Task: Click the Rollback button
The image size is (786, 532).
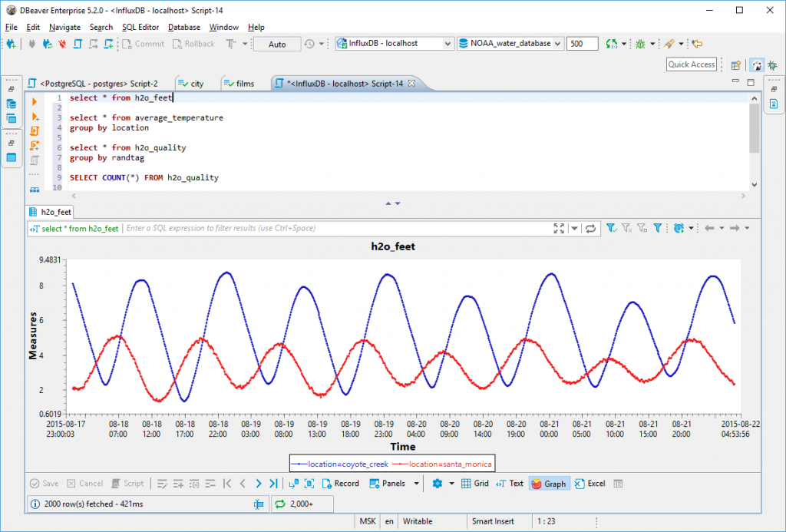Action: point(193,44)
